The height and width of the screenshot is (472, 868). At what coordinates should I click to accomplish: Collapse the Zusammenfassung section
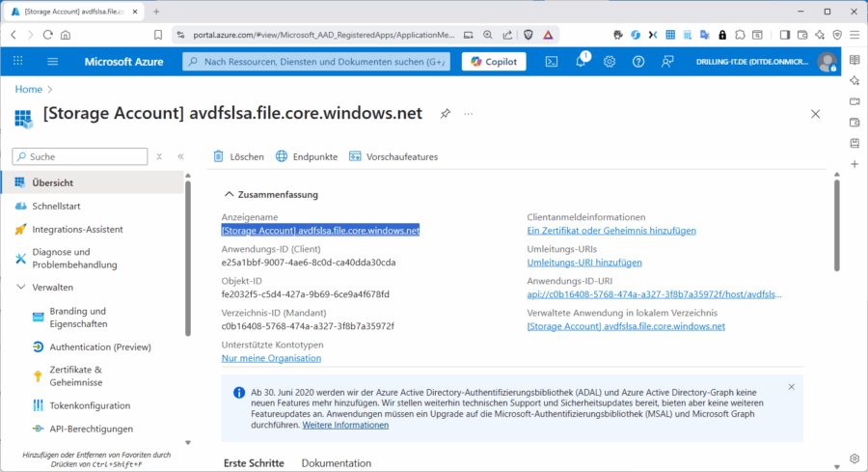(x=271, y=194)
